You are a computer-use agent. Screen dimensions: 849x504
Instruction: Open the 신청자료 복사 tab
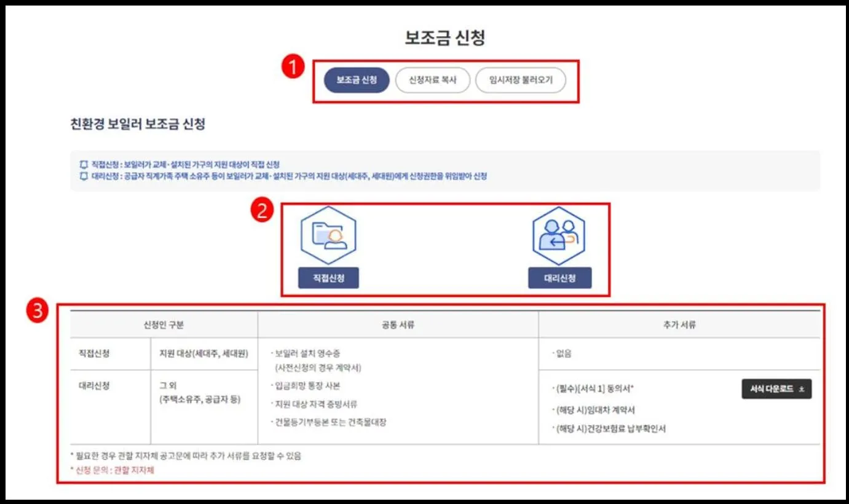tap(433, 81)
